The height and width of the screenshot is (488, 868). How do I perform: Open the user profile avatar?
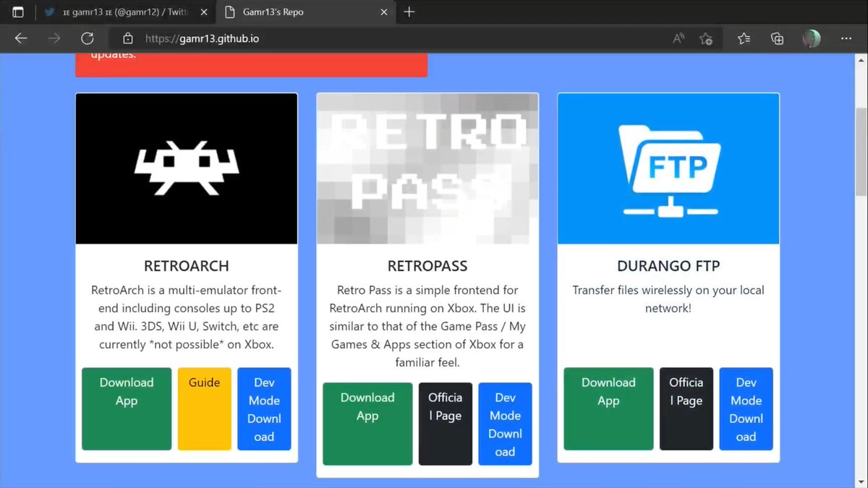click(x=812, y=38)
